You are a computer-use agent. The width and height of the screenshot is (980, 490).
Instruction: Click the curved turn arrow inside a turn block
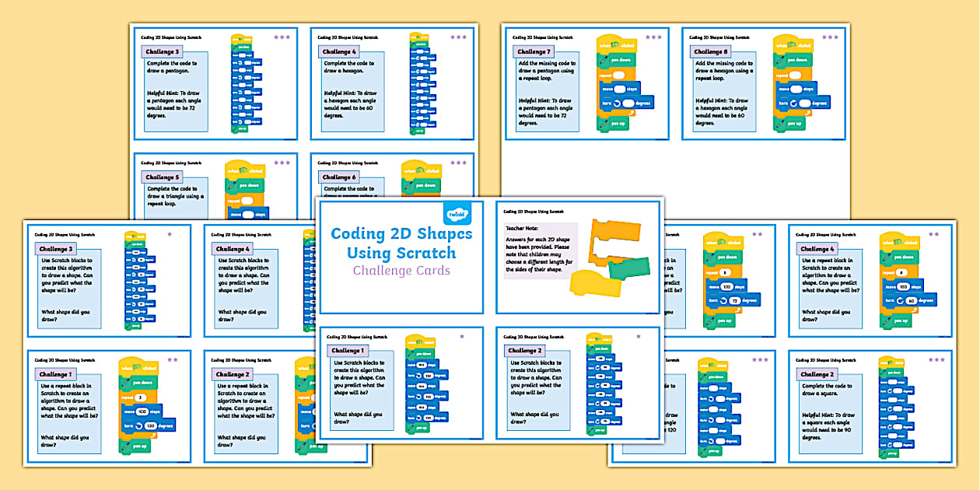pyautogui.click(x=900, y=300)
